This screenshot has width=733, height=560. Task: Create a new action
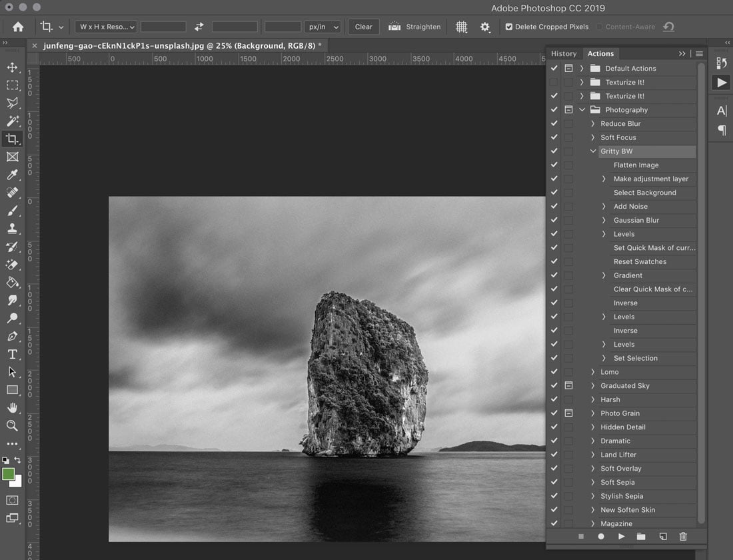coord(663,536)
